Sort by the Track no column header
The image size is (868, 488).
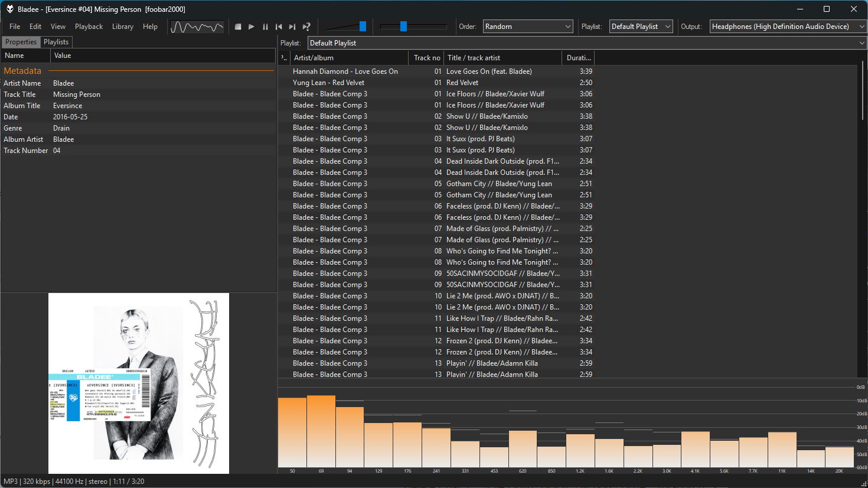pos(426,58)
